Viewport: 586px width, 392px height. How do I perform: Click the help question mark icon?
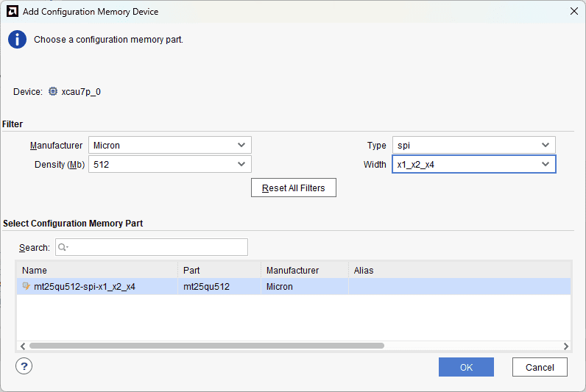(x=24, y=366)
